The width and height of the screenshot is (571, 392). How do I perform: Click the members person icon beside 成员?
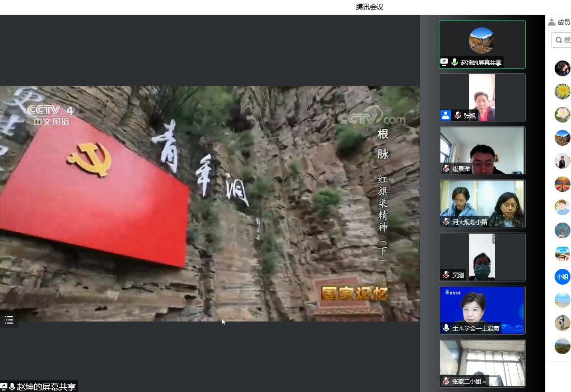coord(552,22)
